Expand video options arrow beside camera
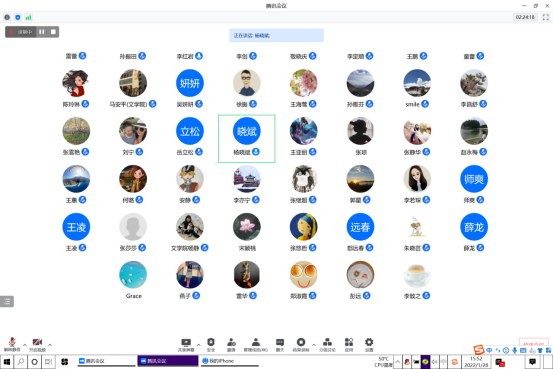The image size is (553, 369). 50,345
